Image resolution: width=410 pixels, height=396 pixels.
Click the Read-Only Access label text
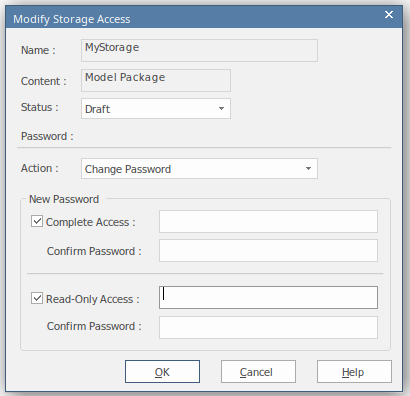click(93, 299)
